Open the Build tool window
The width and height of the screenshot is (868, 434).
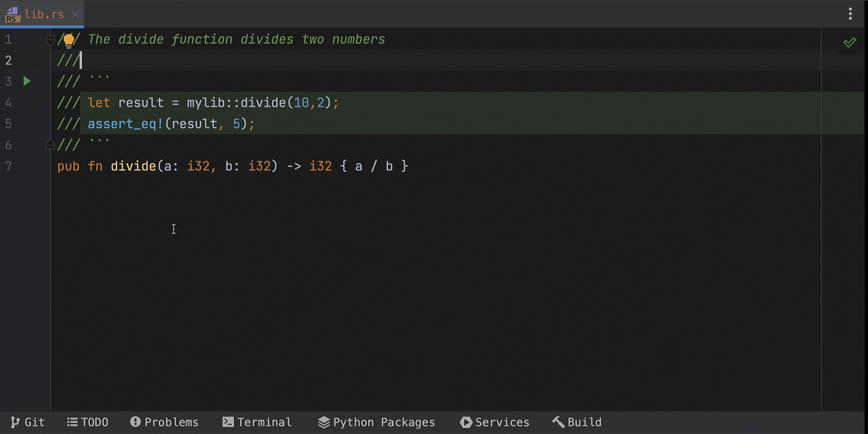pyautogui.click(x=577, y=422)
